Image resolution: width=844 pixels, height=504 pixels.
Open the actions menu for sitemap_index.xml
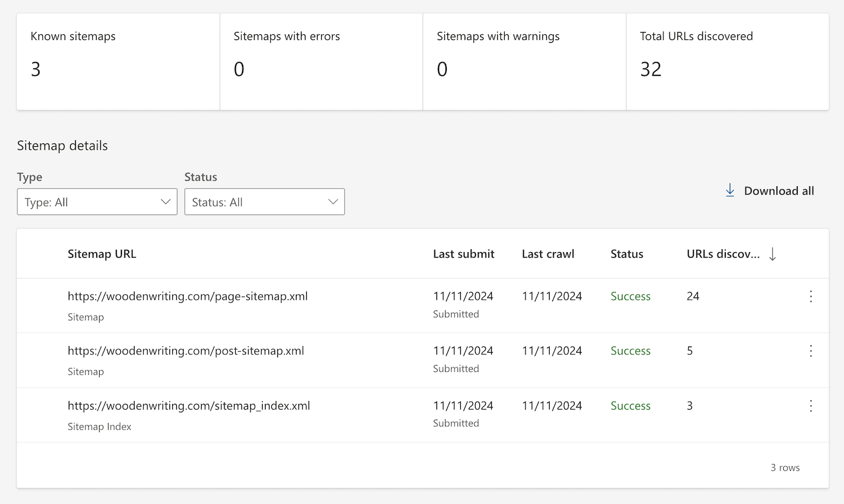[811, 406]
